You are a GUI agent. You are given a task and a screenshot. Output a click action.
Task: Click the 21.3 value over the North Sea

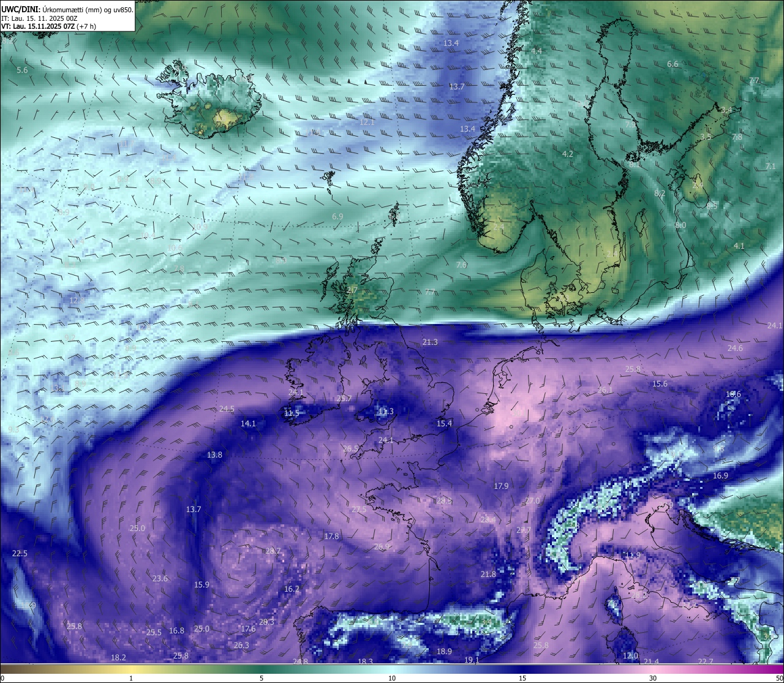(430, 342)
